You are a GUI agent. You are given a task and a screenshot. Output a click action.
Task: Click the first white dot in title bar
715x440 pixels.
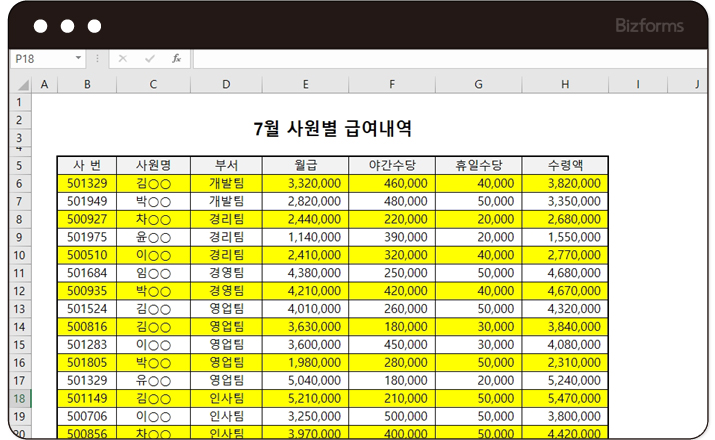tap(39, 26)
